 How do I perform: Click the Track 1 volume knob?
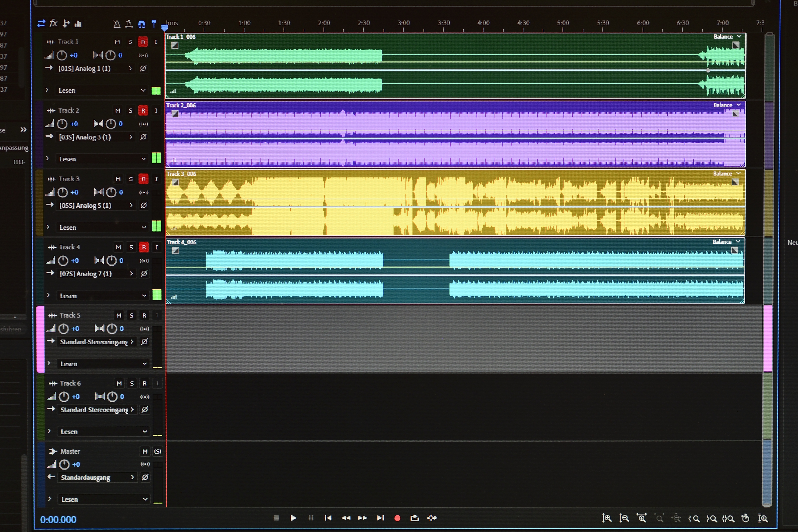[x=62, y=55]
